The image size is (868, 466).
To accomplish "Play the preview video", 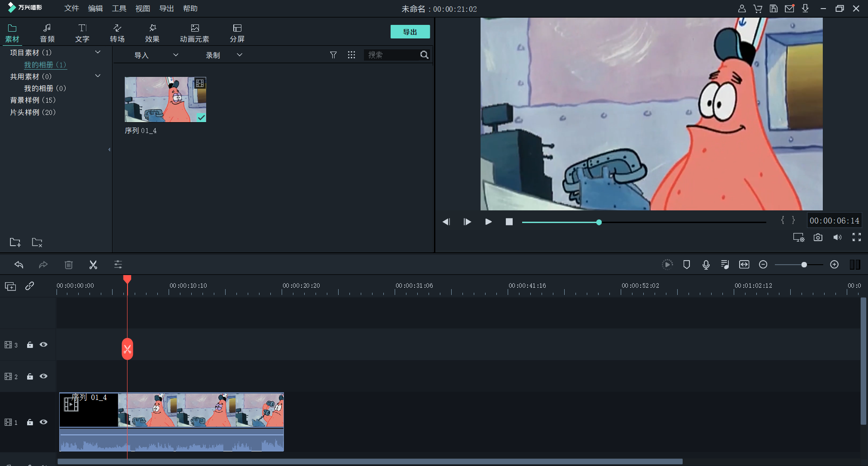I will pos(488,222).
